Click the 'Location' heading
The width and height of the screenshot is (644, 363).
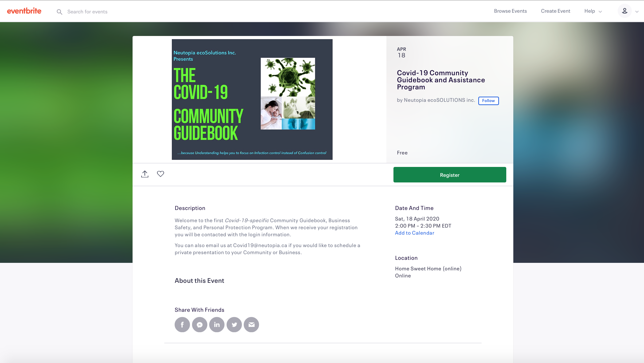[406, 258]
